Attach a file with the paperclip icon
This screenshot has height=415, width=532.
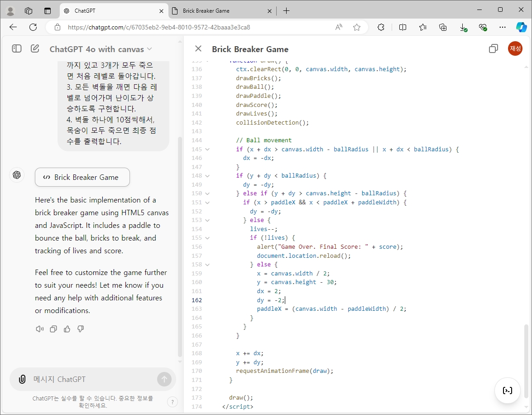pos(22,379)
